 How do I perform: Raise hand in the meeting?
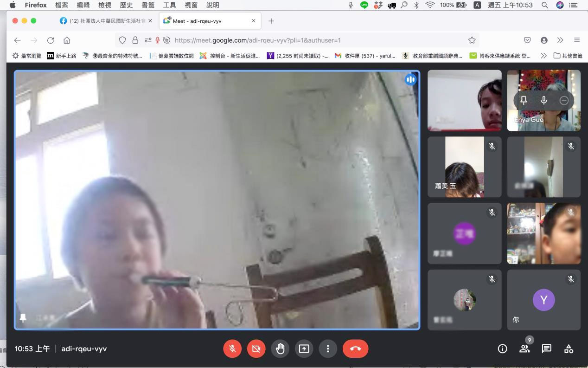coord(280,349)
